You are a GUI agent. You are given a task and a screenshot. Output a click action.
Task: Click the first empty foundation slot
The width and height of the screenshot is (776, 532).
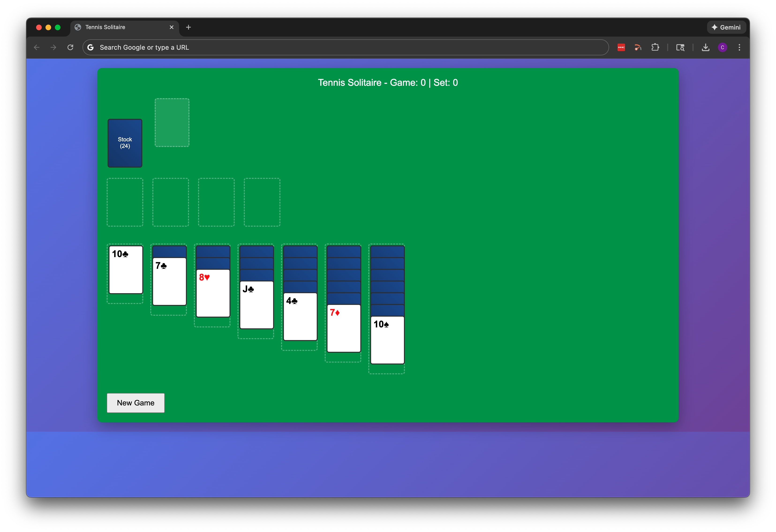point(125,202)
